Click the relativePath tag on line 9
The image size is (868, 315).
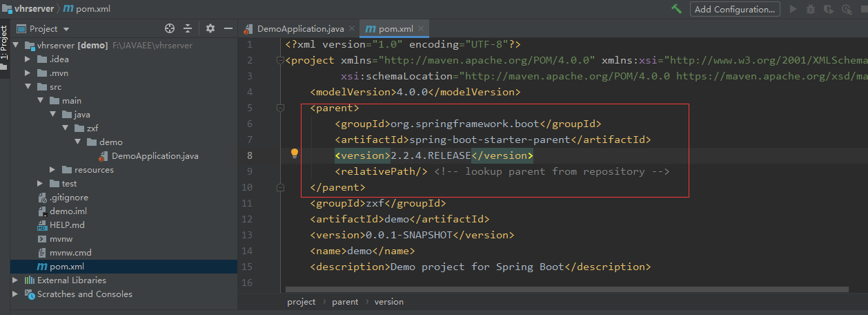[x=382, y=171]
